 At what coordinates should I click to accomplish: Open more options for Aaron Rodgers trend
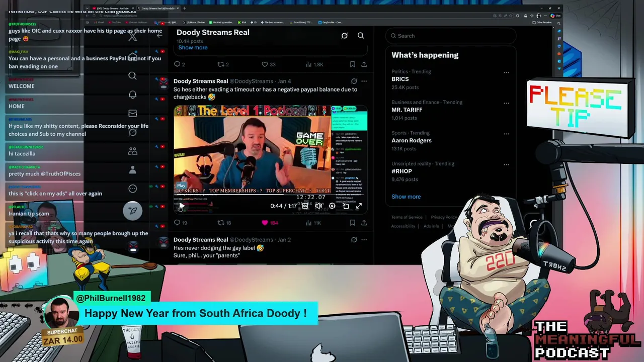pyautogui.click(x=506, y=134)
